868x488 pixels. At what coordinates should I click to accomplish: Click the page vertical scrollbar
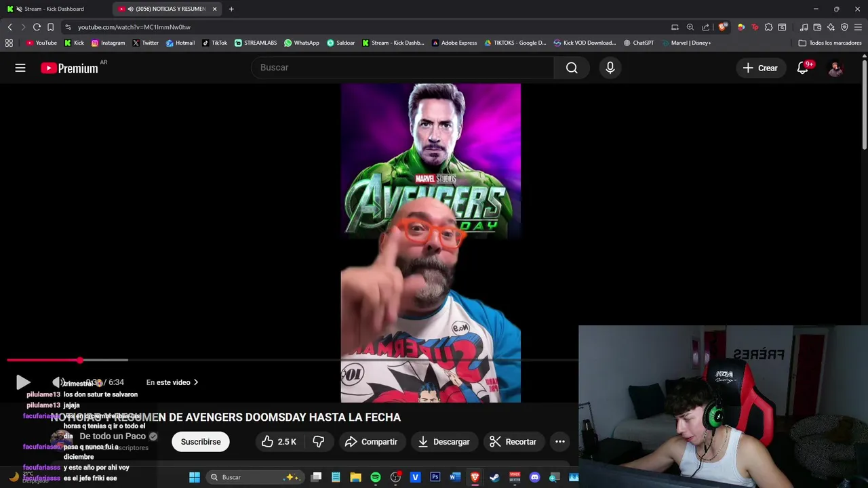pyautogui.click(x=864, y=105)
